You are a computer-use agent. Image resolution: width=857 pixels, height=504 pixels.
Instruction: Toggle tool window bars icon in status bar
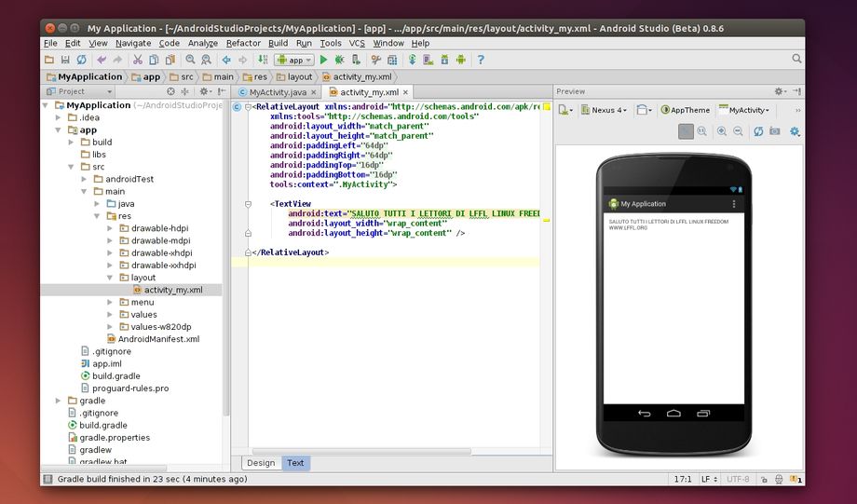click(x=48, y=479)
